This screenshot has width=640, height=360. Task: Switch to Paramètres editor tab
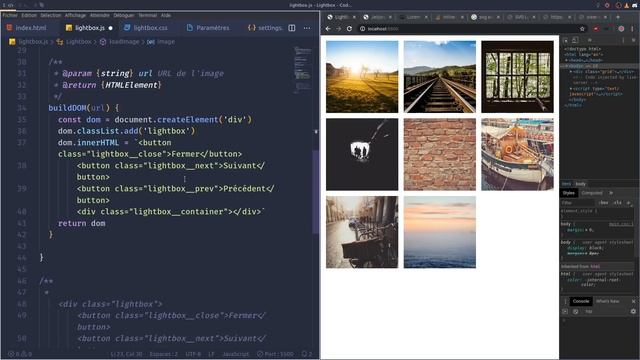click(208, 28)
